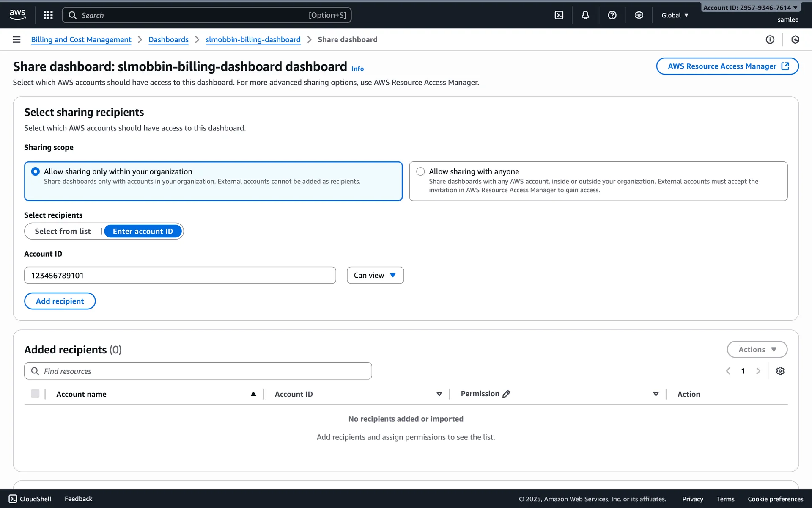Open the Global region selector

(x=675, y=15)
